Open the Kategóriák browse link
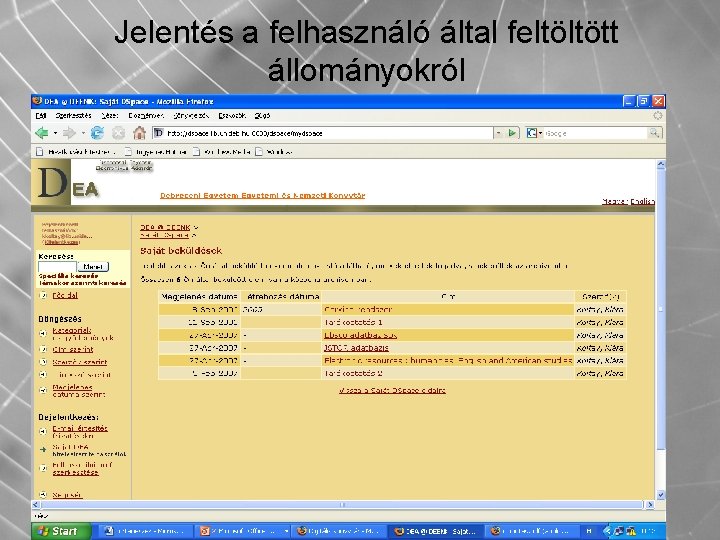720x540 pixels. click(72, 330)
